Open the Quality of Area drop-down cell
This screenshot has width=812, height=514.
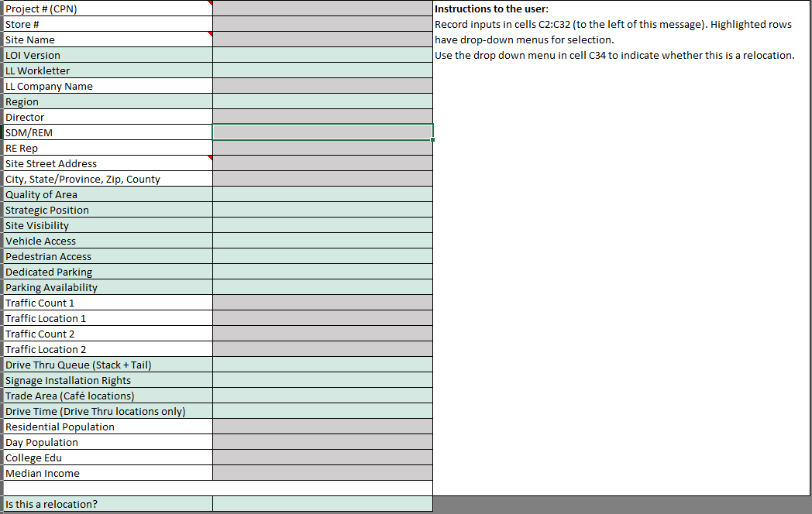point(322,194)
